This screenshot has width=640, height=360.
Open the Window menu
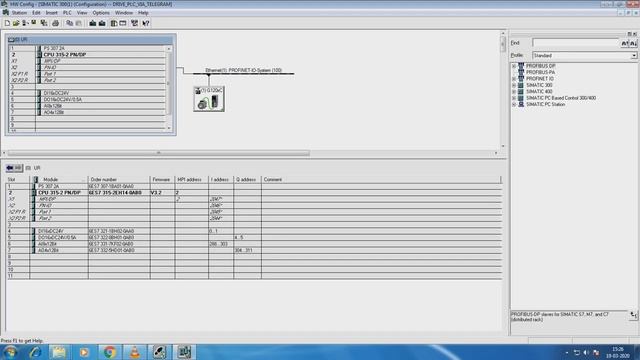(124, 13)
